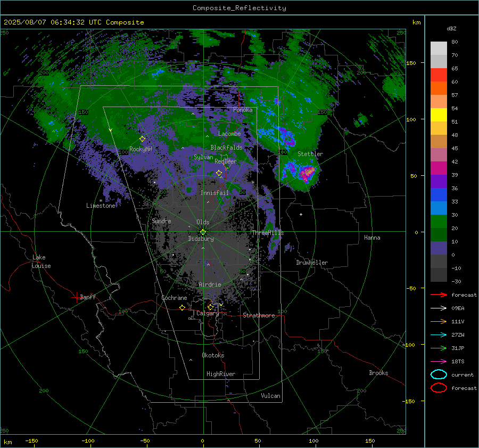Click the 54 dBZ yellow color swatch
The height and width of the screenshot is (448, 479).
click(x=439, y=115)
